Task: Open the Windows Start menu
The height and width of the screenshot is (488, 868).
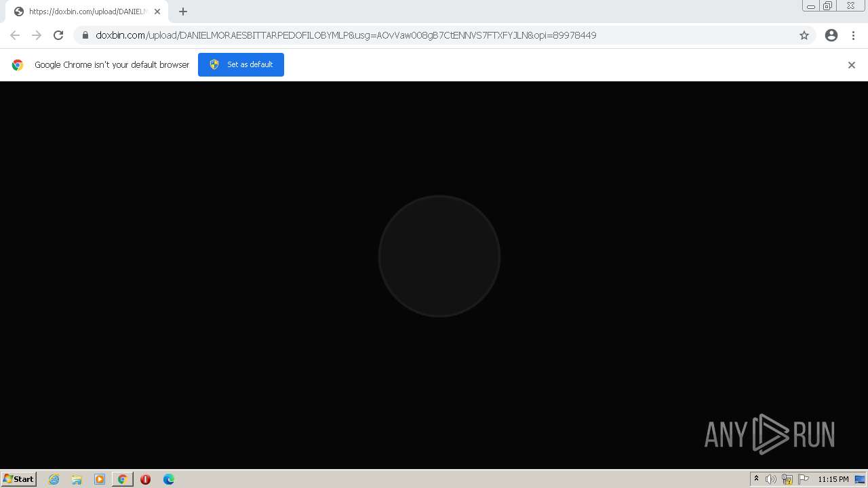Action: pyautogui.click(x=19, y=479)
